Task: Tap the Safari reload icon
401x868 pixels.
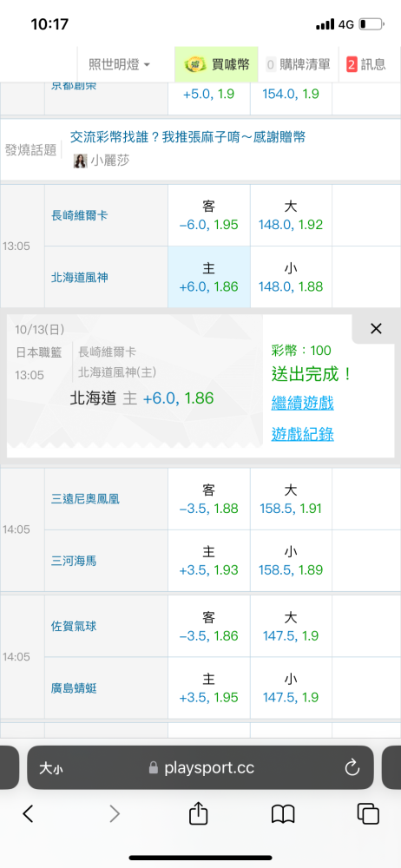Action: click(x=352, y=767)
